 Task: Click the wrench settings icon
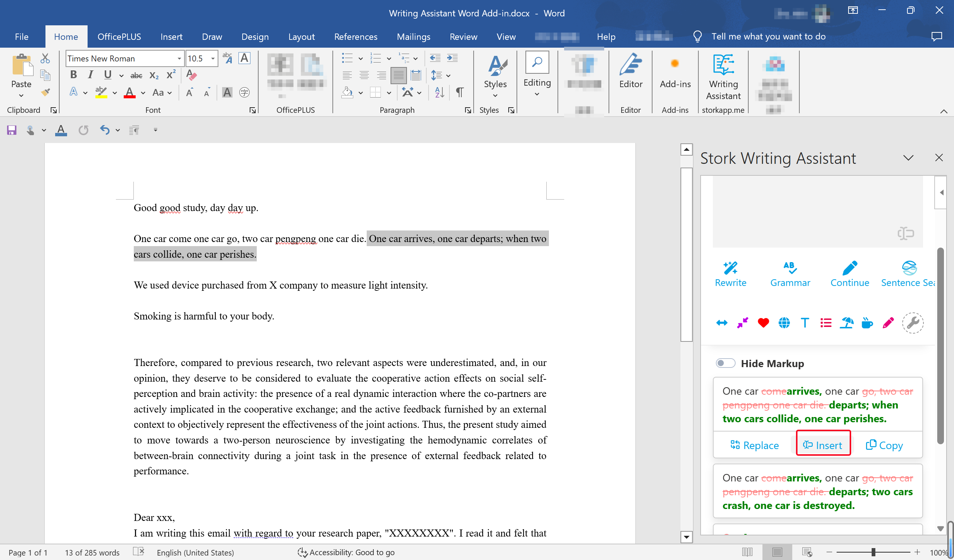click(913, 323)
